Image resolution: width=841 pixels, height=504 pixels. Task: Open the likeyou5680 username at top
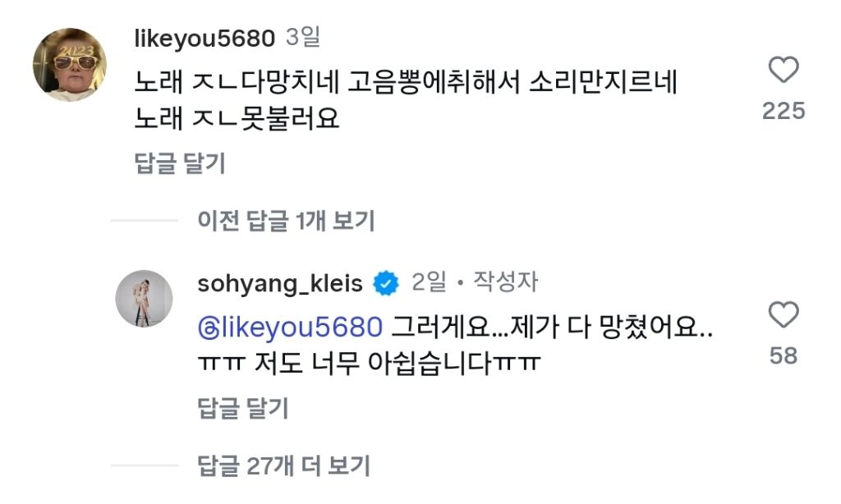coord(203,38)
